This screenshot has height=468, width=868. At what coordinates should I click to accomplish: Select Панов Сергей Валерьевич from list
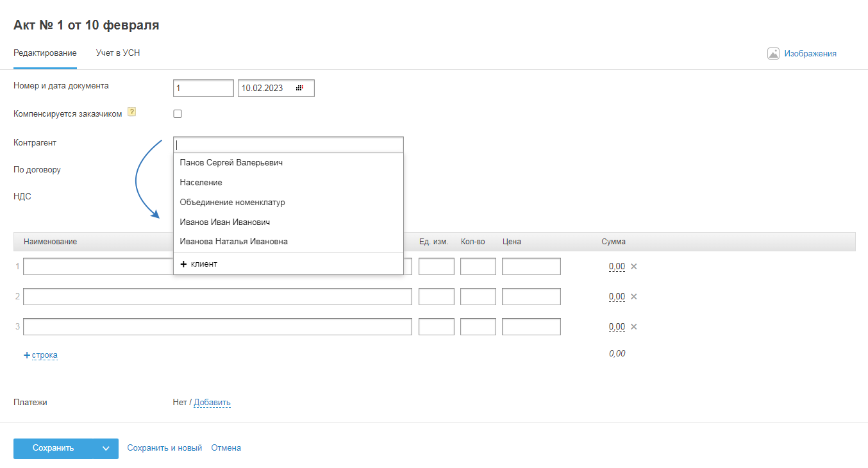point(231,163)
